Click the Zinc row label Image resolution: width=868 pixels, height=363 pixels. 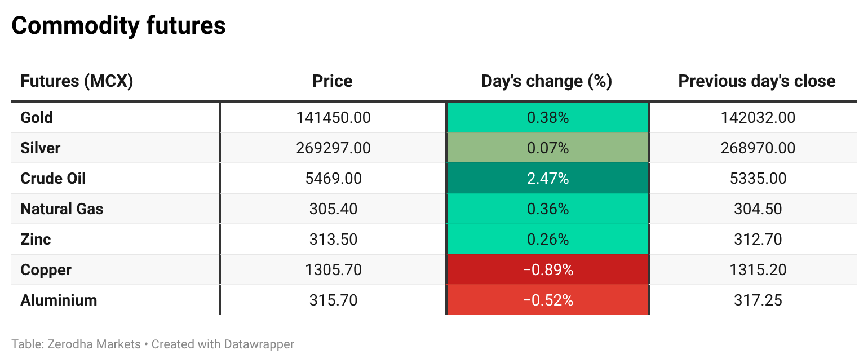click(36, 240)
